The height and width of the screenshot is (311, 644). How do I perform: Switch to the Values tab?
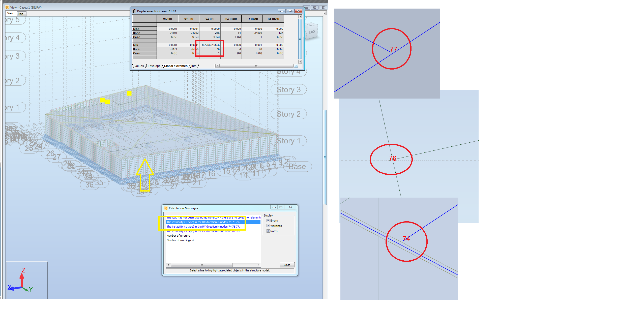(x=139, y=66)
